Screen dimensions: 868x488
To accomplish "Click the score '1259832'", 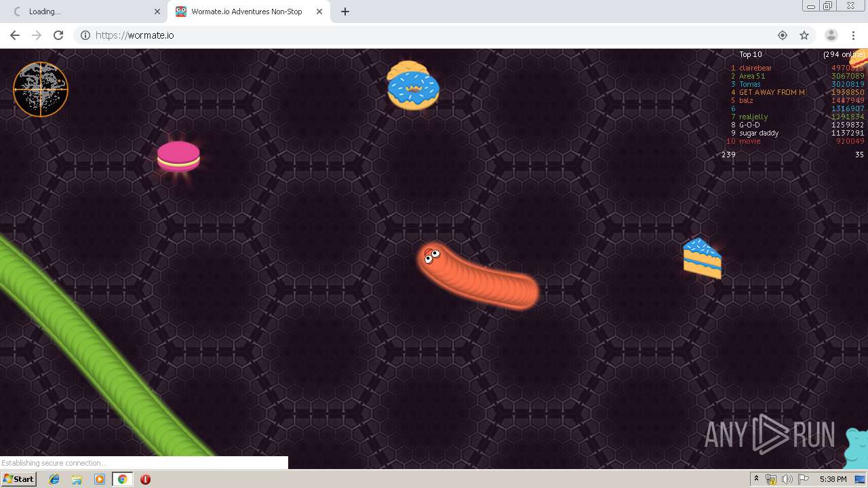I will (x=848, y=125).
